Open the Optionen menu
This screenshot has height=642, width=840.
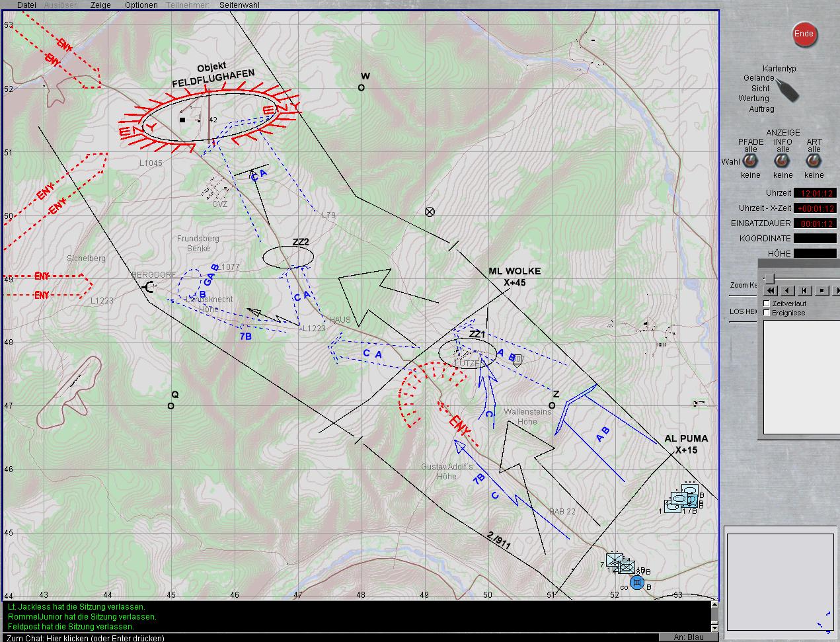[141, 5]
